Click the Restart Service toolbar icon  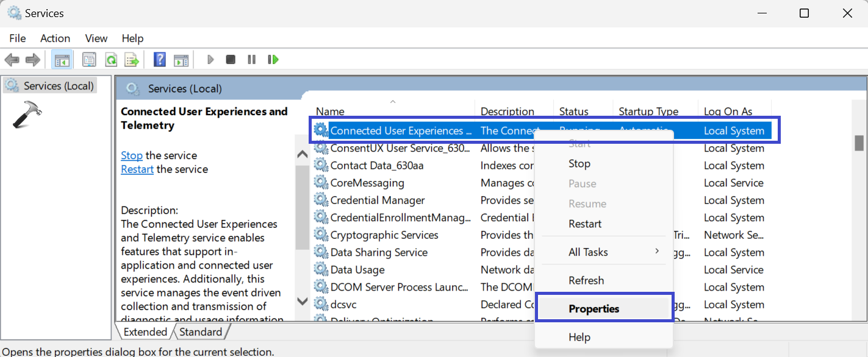click(x=273, y=60)
